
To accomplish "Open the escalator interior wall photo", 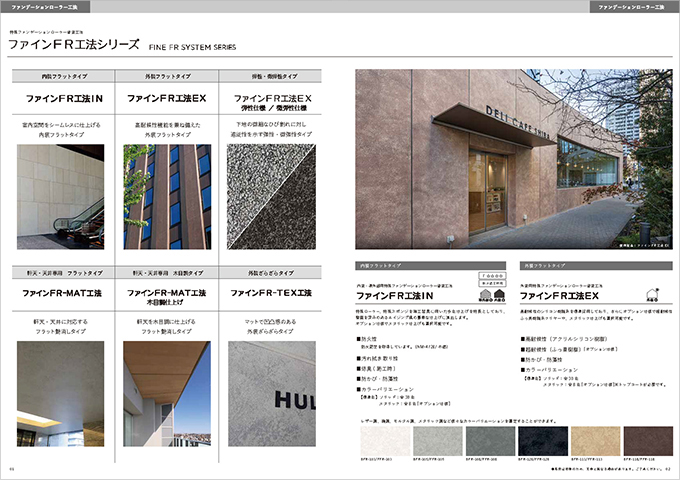I will coord(59,196).
